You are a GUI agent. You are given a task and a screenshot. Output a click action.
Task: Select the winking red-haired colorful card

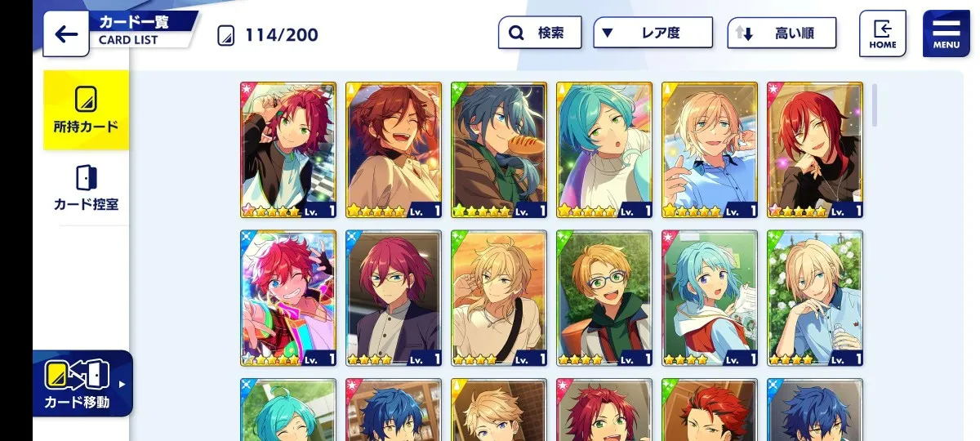click(x=288, y=298)
